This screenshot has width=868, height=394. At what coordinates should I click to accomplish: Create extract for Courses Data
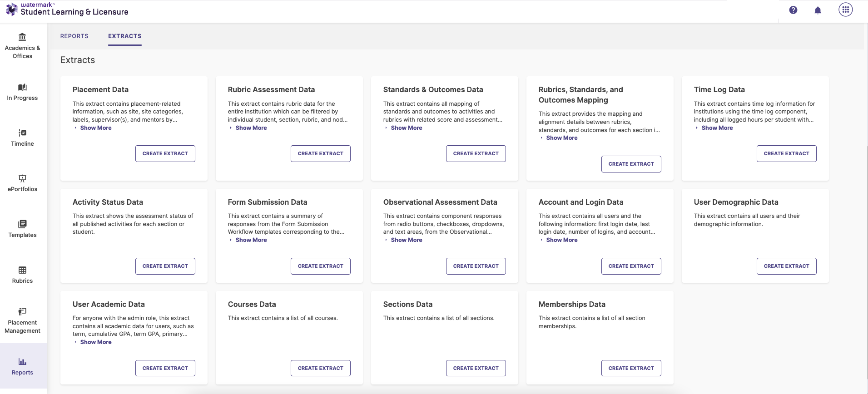tap(321, 368)
